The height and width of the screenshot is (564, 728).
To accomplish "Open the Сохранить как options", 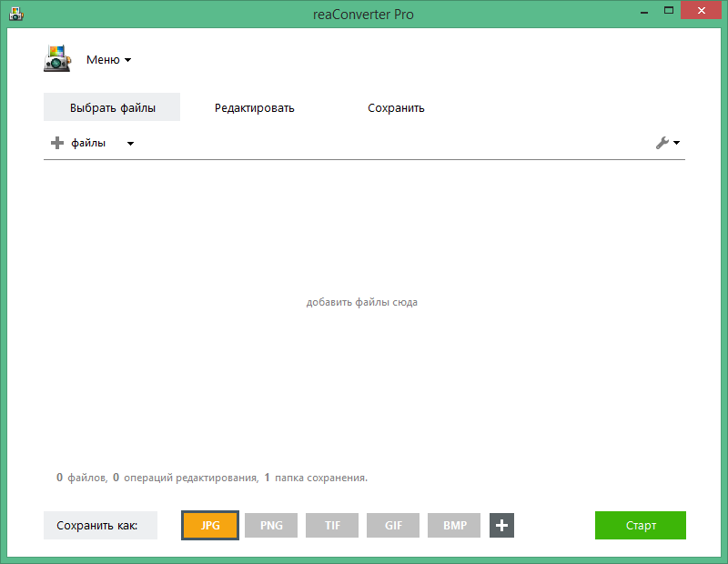I will (100, 525).
